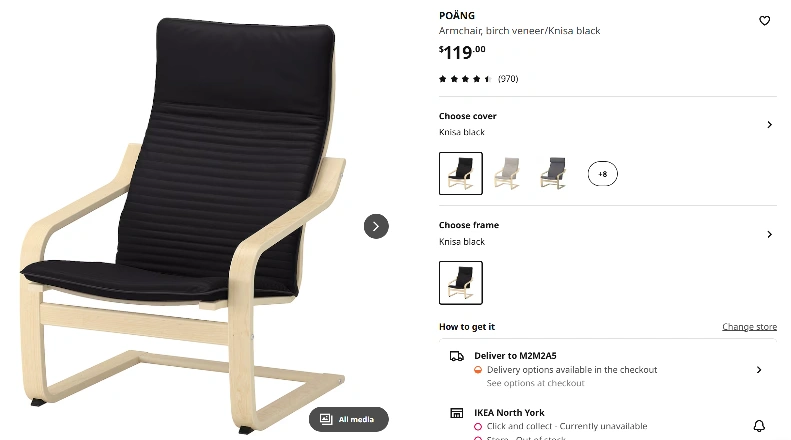Click the store building icon

point(457,413)
